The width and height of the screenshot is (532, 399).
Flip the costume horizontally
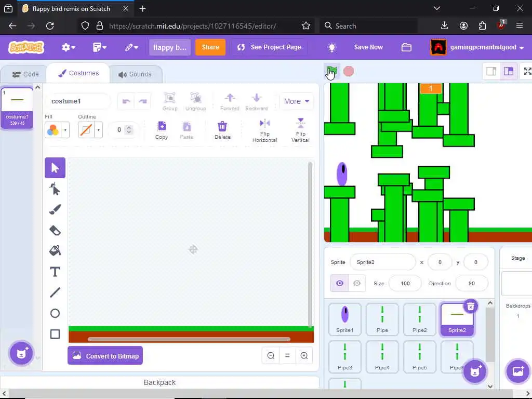[264, 130]
